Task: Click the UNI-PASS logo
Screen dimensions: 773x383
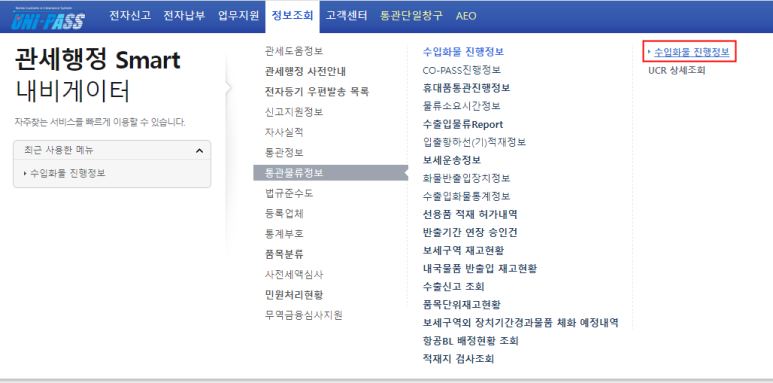Action: tap(48, 18)
